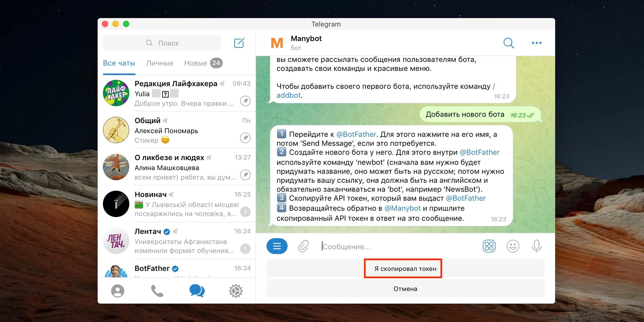Click the @Manybot mention link
The height and width of the screenshot is (322, 644).
coord(402,208)
